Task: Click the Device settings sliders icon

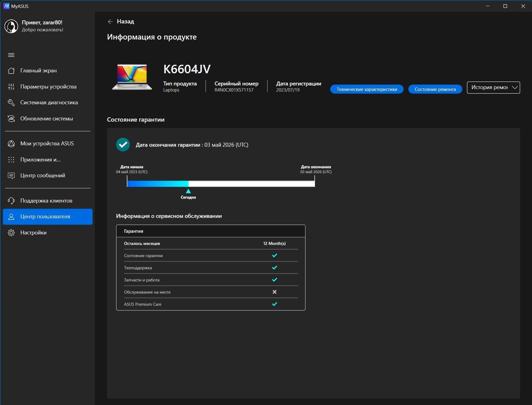Action: pyautogui.click(x=11, y=87)
